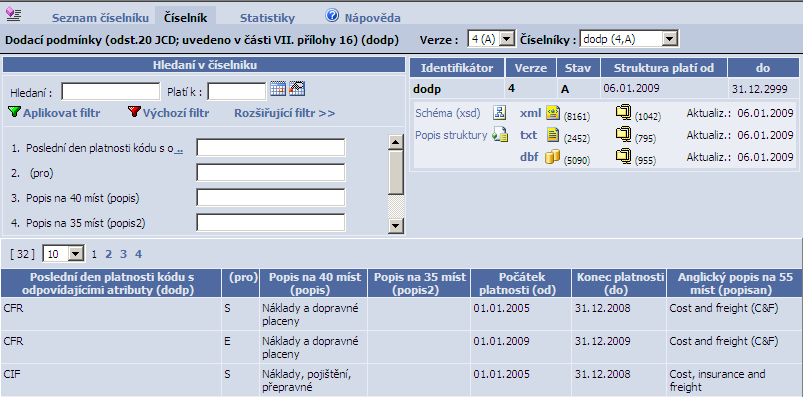Click the Hledaní search input field
This screenshot has height=397, width=803.
pos(111,92)
